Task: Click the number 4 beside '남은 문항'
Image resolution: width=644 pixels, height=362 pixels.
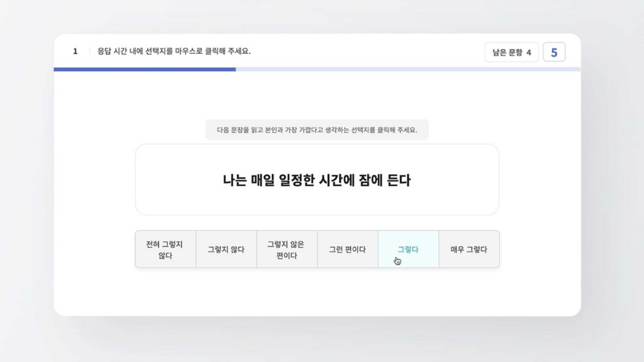Action: (x=529, y=53)
